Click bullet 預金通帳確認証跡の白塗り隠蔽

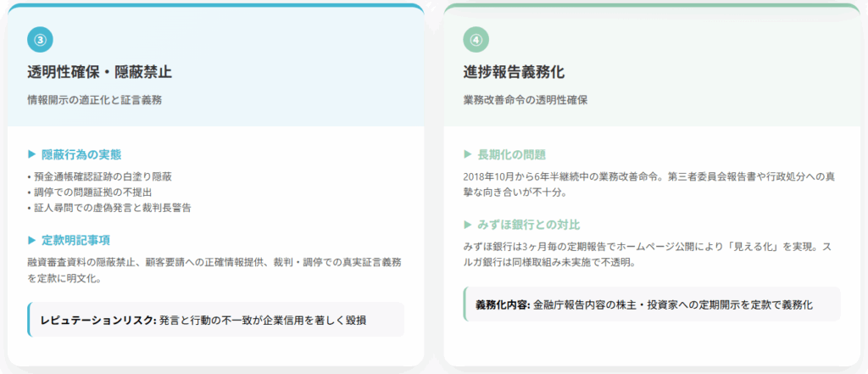coord(100,177)
